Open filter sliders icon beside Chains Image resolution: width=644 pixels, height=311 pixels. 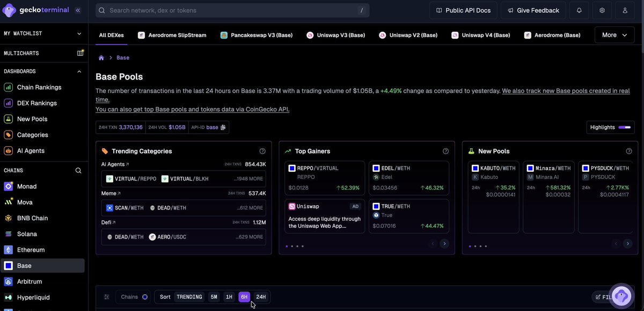[106, 297]
